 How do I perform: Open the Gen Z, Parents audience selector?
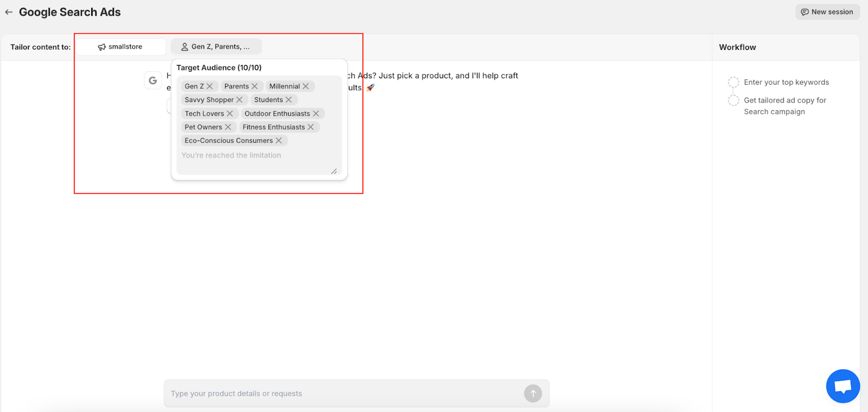(x=216, y=47)
